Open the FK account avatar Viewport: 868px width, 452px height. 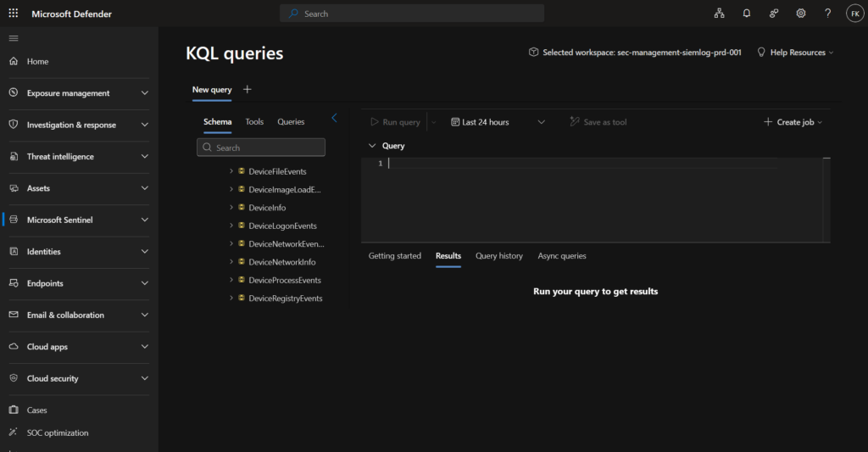point(854,14)
